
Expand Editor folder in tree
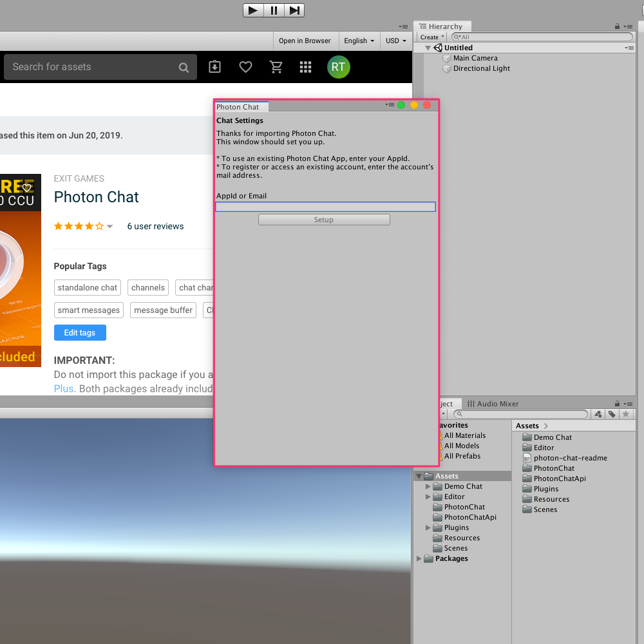click(428, 497)
